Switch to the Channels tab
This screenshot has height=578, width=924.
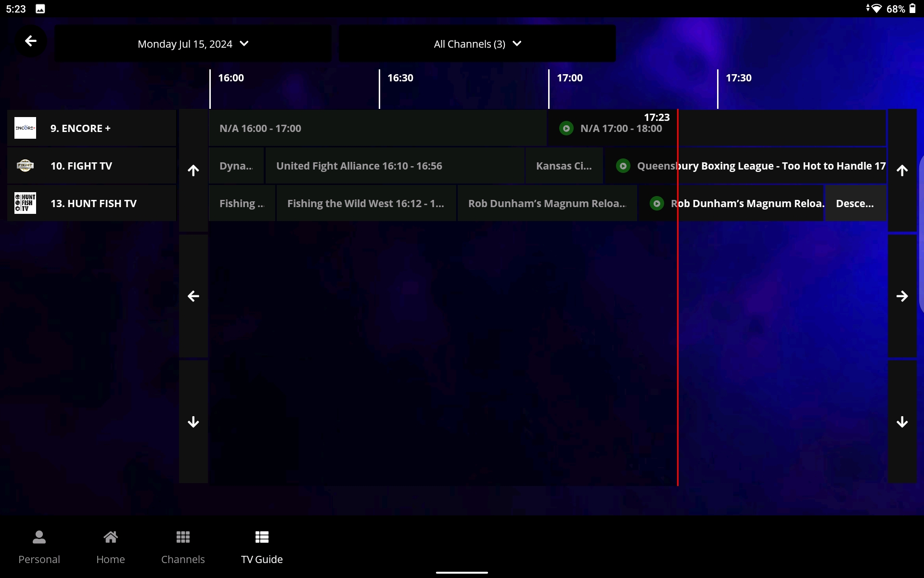(183, 547)
